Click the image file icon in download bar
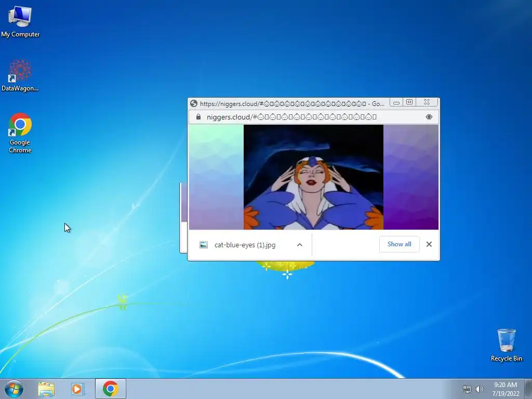532x399 pixels. click(204, 245)
